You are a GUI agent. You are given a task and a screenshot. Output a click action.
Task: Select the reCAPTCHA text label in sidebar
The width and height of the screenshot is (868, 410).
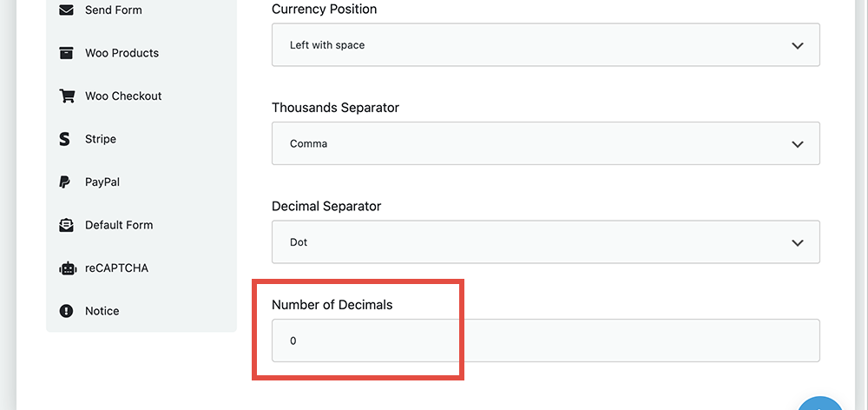tap(117, 268)
